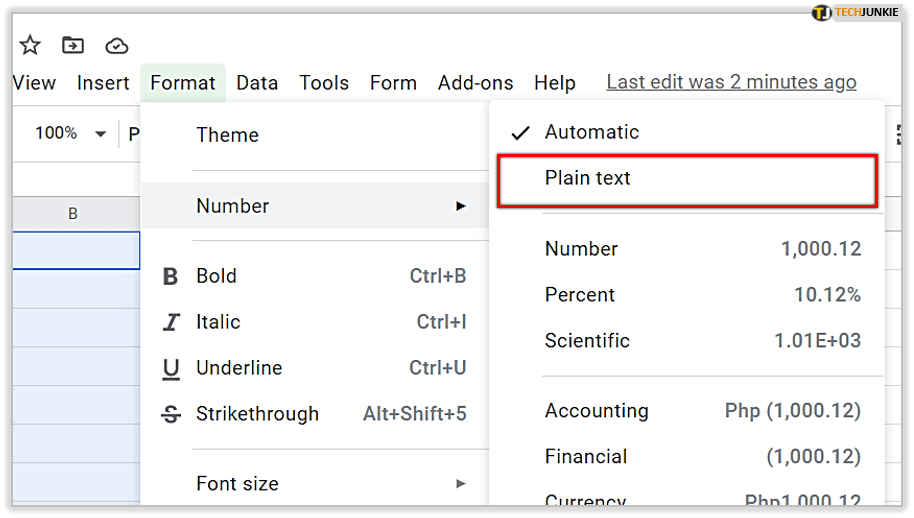Viewport: 914px width, 518px height.
Task: Select the Theme menu entry
Action: pyautogui.click(x=227, y=135)
